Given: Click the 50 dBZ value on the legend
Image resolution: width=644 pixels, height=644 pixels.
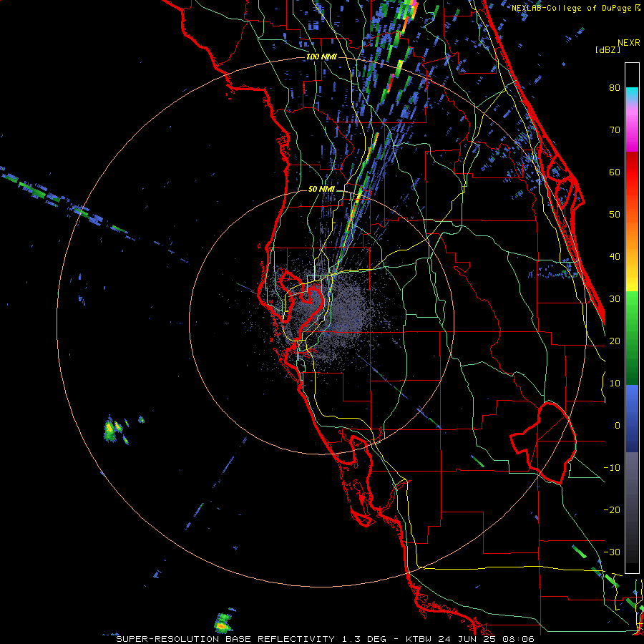Looking at the screenshot, I should [615, 215].
